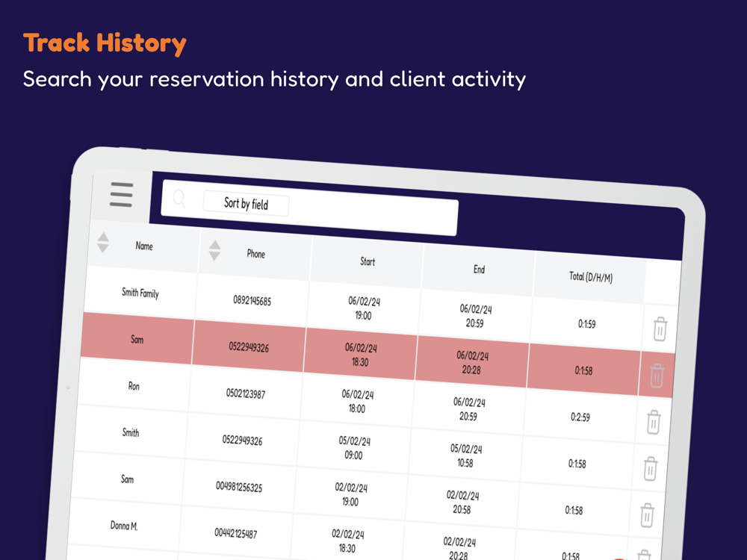Click start time 02/02/24 19:00
This screenshot has height=560, width=747.
click(x=350, y=495)
